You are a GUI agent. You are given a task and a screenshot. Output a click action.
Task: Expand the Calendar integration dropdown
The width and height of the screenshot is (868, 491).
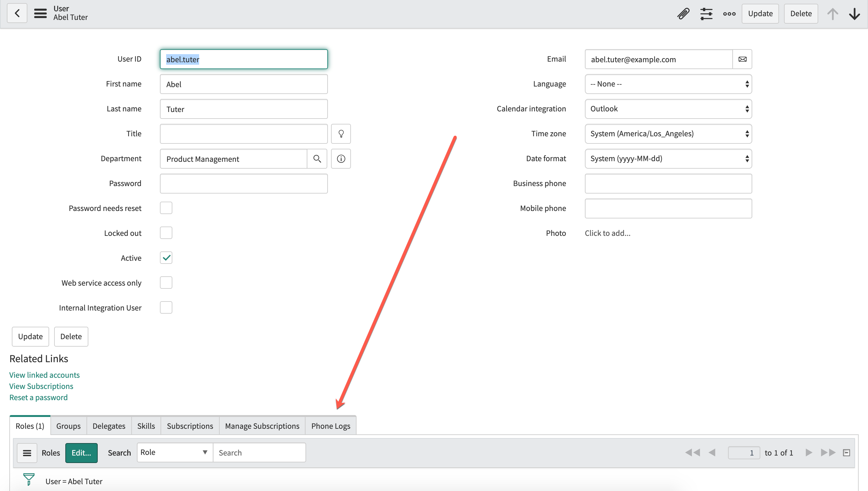(x=668, y=109)
